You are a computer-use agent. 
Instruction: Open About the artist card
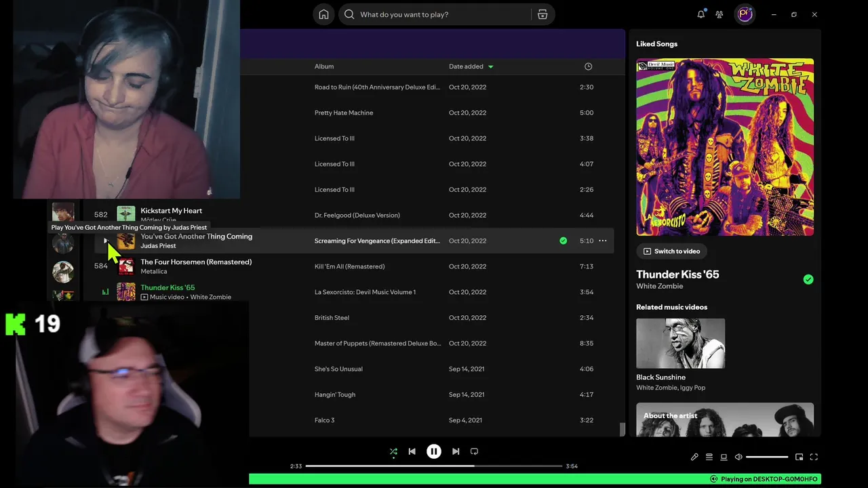click(725, 420)
